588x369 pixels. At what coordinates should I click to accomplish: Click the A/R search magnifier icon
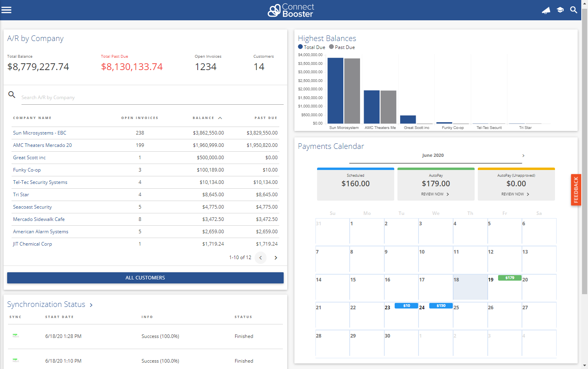(12, 95)
